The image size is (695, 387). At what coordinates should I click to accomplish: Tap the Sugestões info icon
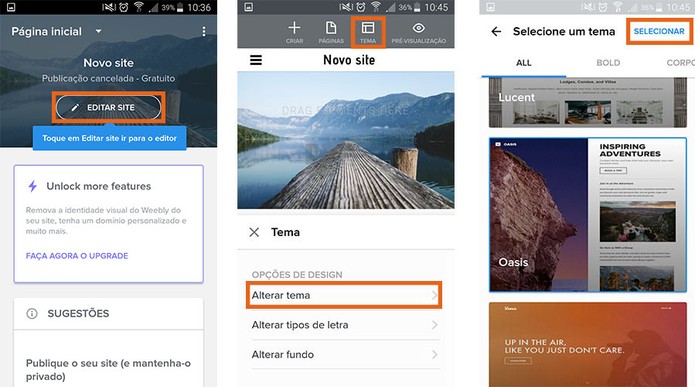coord(32,313)
